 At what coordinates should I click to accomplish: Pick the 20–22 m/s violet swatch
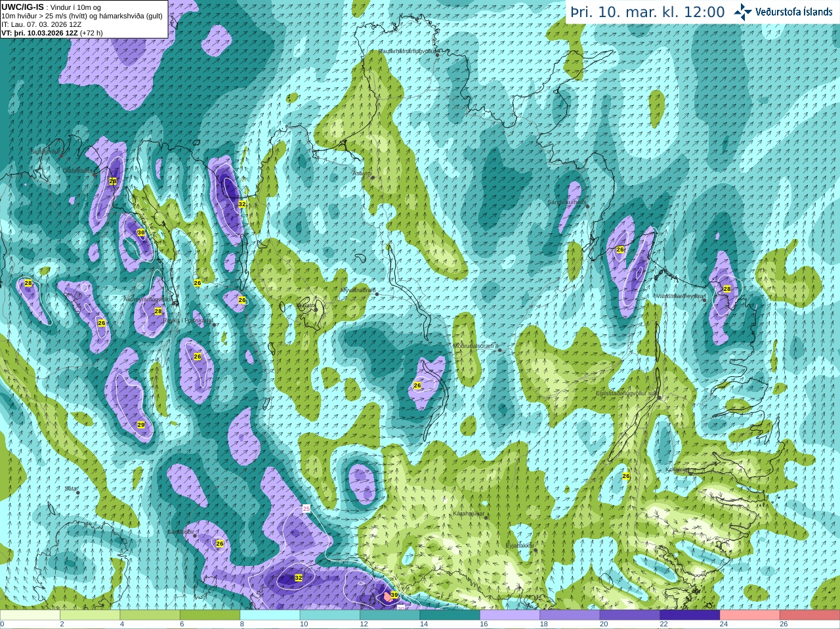[630, 615]
